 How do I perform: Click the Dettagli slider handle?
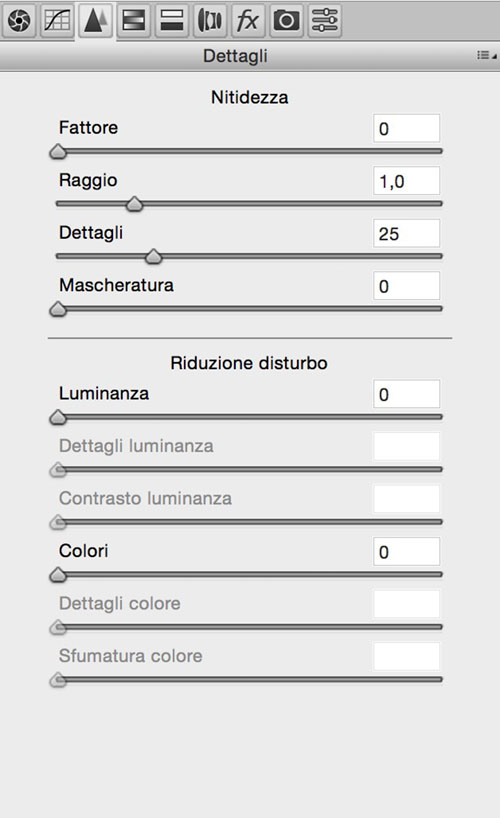pos(153,257)
